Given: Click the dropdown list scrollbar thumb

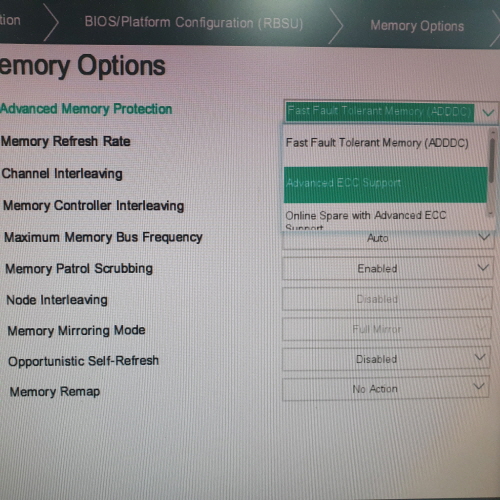Looking at the screenshot, I should 492,160.
